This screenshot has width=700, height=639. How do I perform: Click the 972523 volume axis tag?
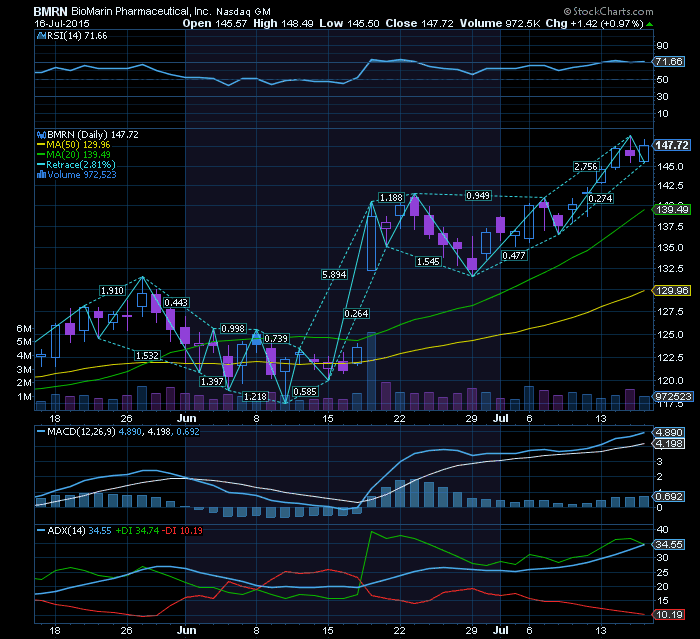[x=673, y=397]
